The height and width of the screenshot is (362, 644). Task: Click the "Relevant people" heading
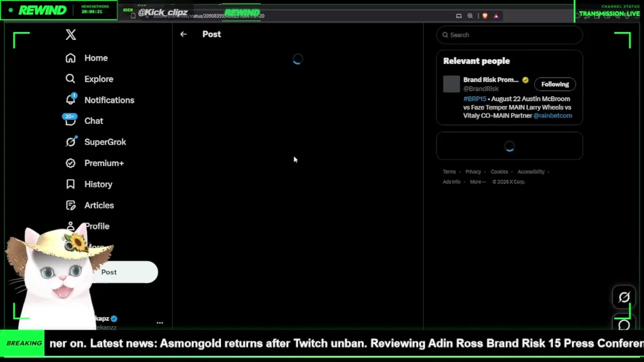(476, 61)
